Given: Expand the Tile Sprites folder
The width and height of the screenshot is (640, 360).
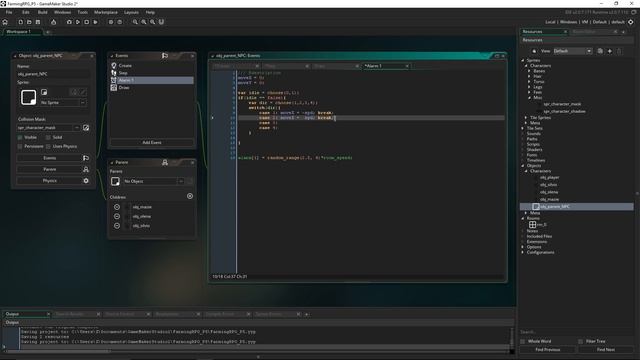Looking at the screenshot, I should (526, 118).
